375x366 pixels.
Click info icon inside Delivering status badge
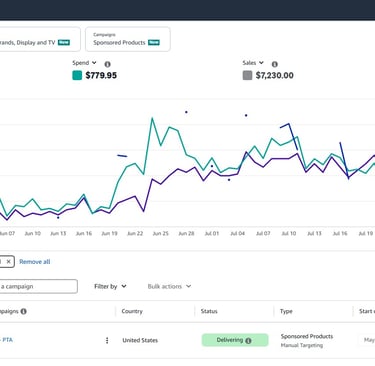[248, 341]
